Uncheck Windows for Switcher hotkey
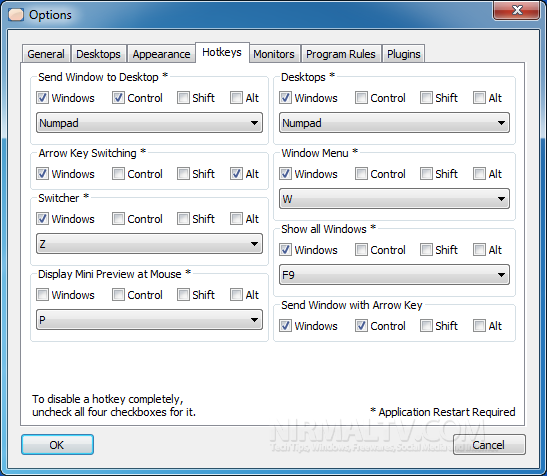Screen dimensions: 547x476 (x=43, y=219)
